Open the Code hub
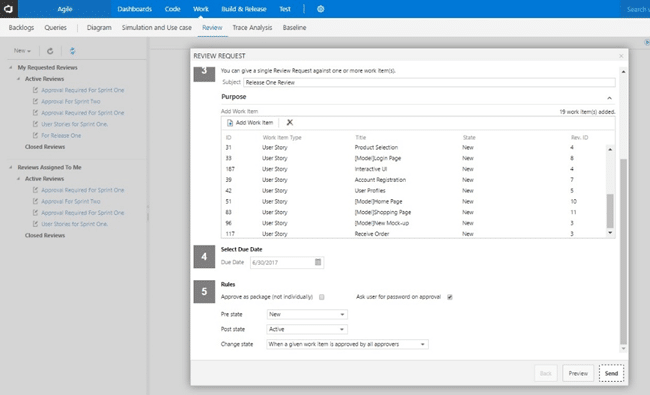 point(172,9)
